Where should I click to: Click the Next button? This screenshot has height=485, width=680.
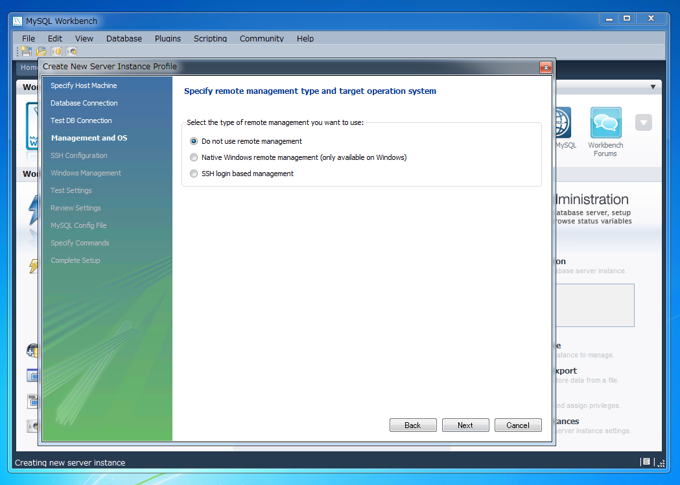(465, 425)
